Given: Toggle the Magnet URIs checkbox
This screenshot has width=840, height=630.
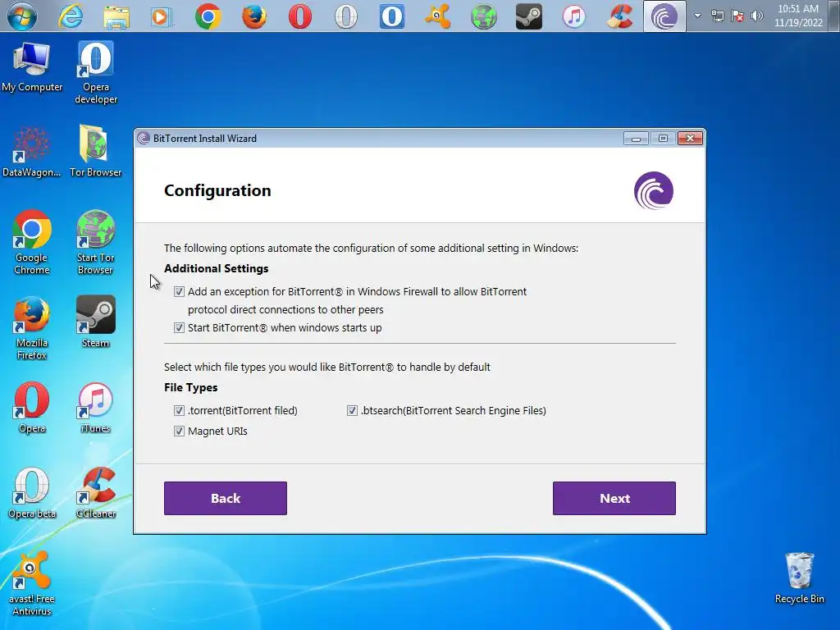Looking at the screenshot, I should pyautogui.click(x=179, y=431).
